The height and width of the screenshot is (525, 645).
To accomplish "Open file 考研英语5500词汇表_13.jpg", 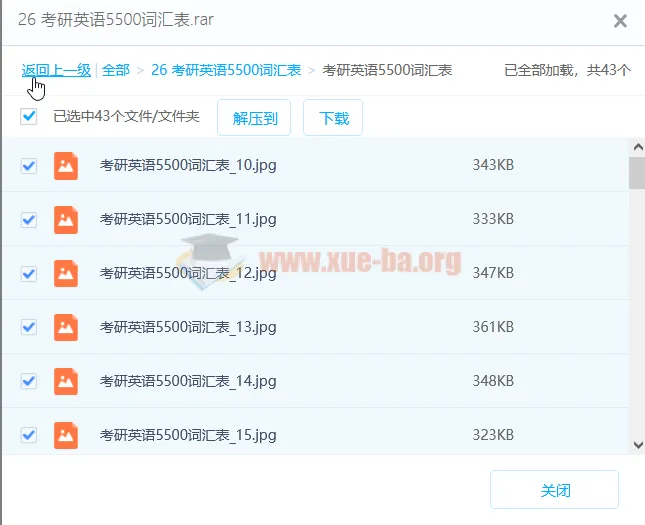I will pos(188,327).
